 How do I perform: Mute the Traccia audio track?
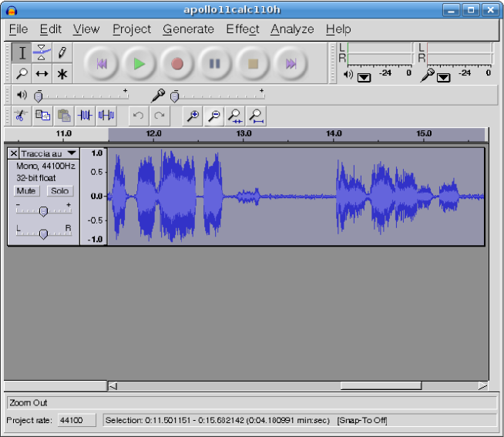point(27,190)
